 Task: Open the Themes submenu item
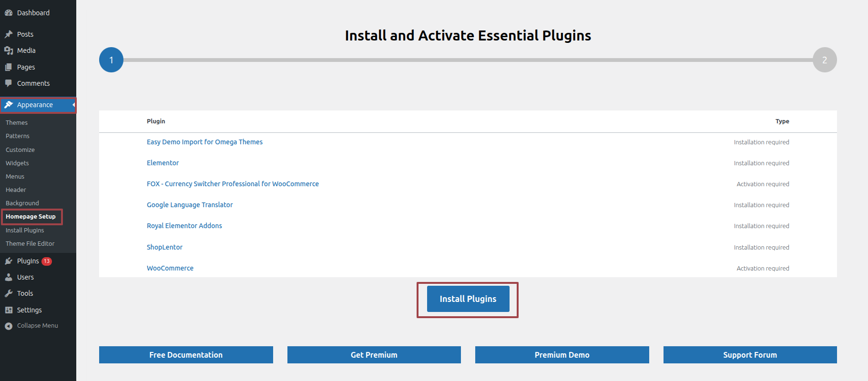tap(17, 123)
